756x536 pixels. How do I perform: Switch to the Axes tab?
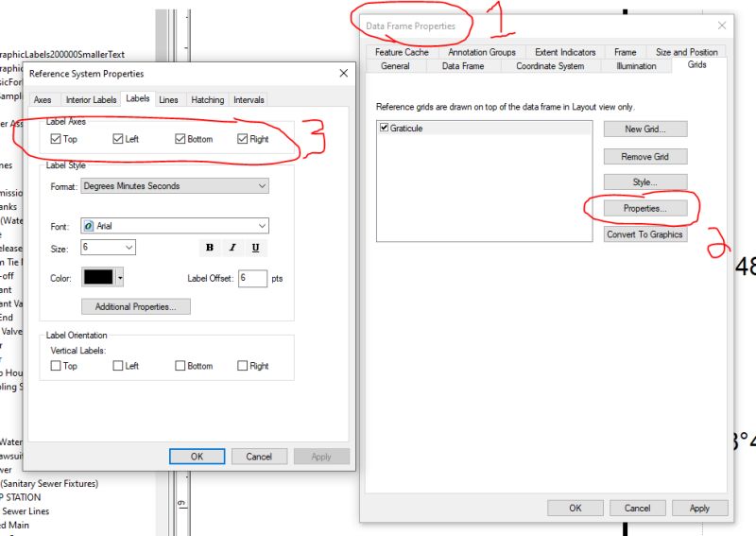point(43,100)
